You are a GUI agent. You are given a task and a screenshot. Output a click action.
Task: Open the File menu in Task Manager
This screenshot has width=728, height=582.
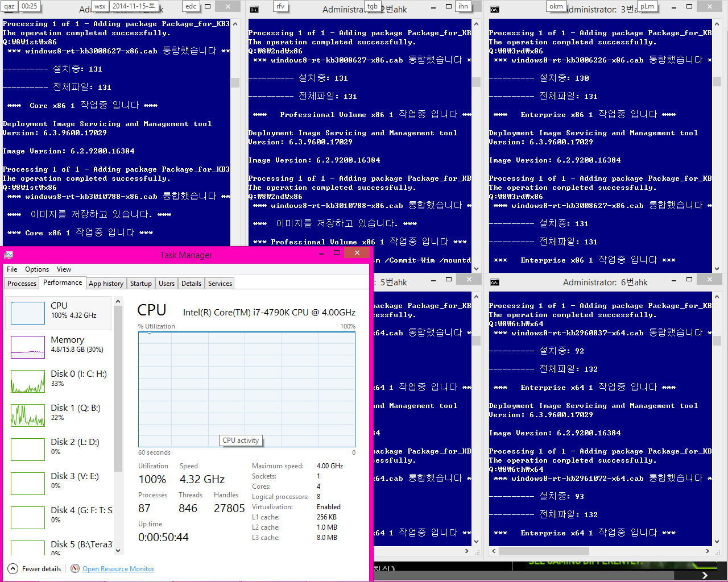(12, 269)
